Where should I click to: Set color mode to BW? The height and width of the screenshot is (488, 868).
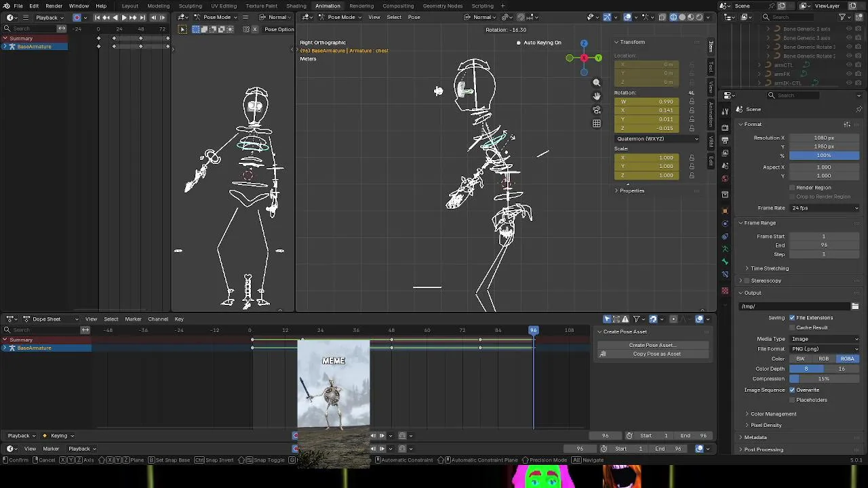[x=800, y=359]
